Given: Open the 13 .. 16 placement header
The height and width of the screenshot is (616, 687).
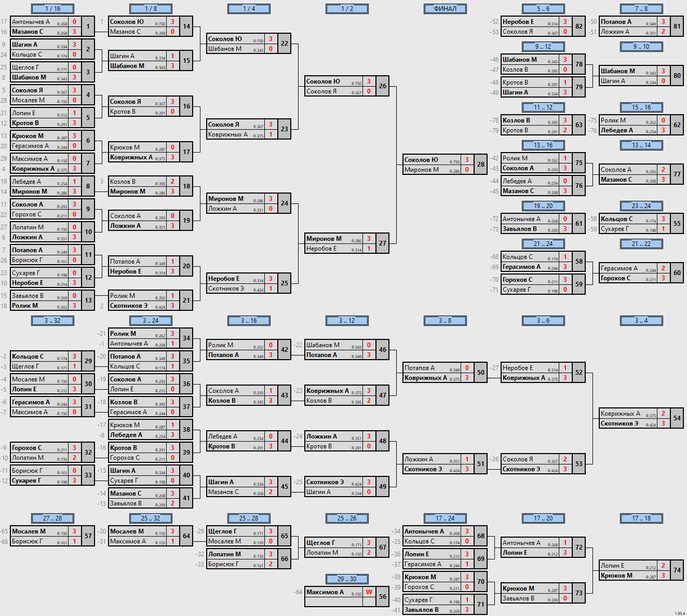Looking at the screenshot, I should point(543,145).
